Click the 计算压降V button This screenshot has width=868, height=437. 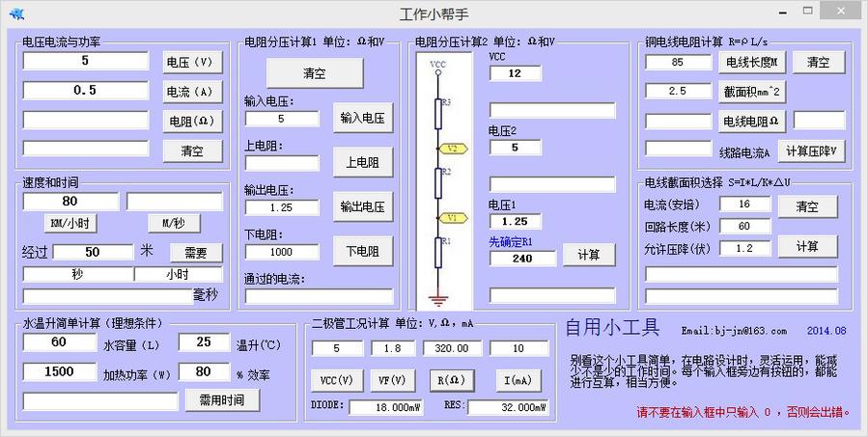click(x=812, y=151)
